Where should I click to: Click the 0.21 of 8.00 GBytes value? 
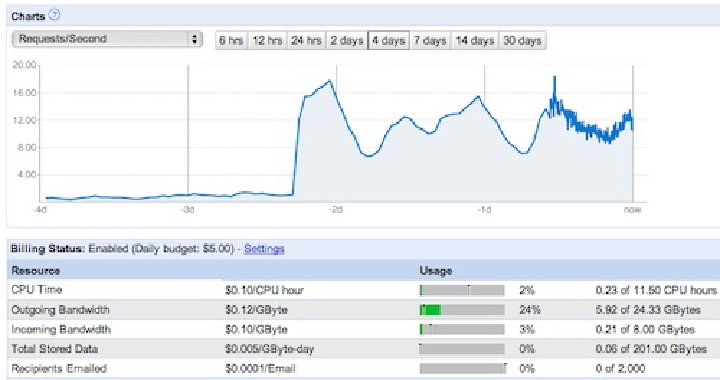[645, 329]
